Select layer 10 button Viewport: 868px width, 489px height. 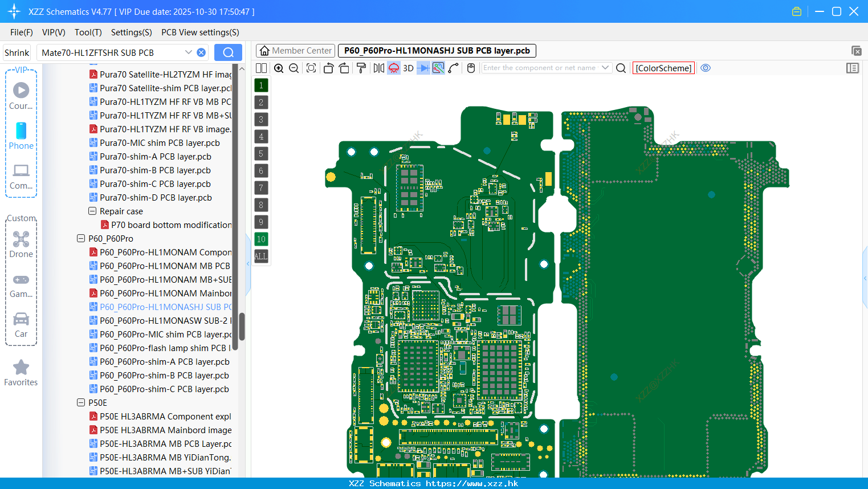coord(261,239)
